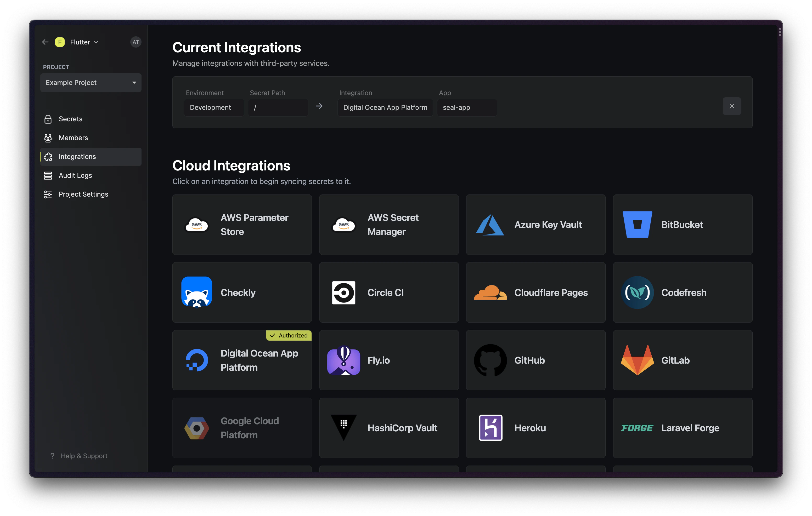This screenshot has height=516, width=812.
Task: Click the Digital Ocean App Platform card title
Action: tap(259, 360)
